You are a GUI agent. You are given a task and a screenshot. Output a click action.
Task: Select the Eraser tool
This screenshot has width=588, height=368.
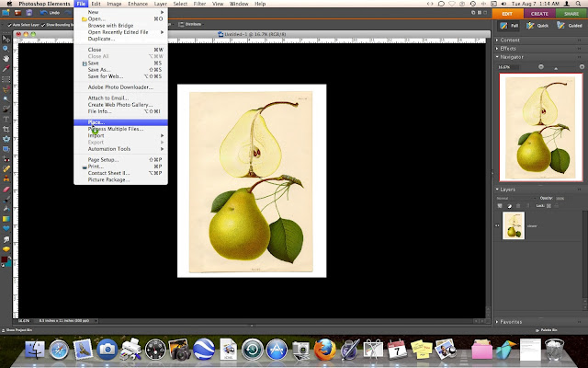[x=6, y=190]
